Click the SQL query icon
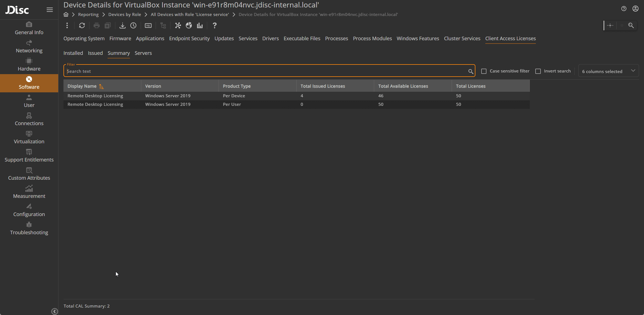Image resolution: width=644 pixels, height=315 pixels. (148, 26)
